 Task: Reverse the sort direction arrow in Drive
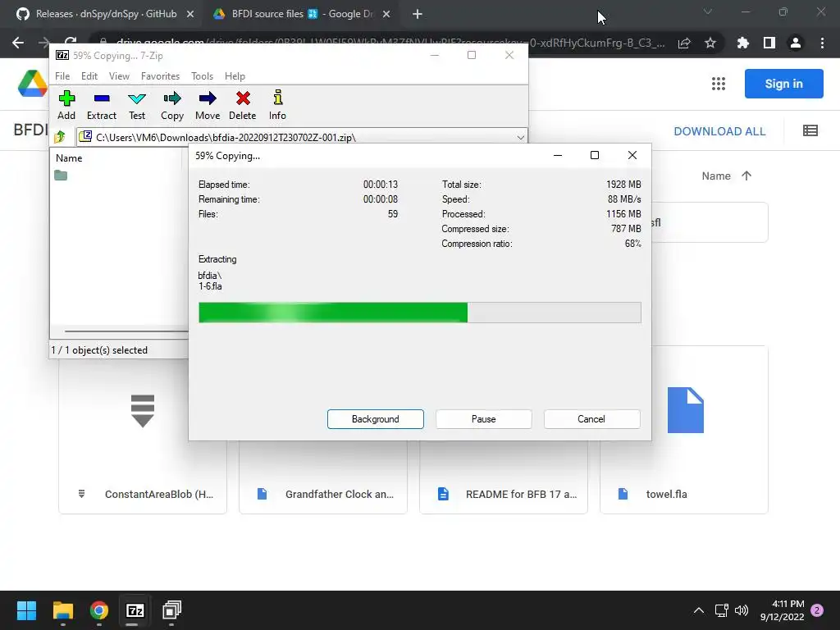coord(746,176)
